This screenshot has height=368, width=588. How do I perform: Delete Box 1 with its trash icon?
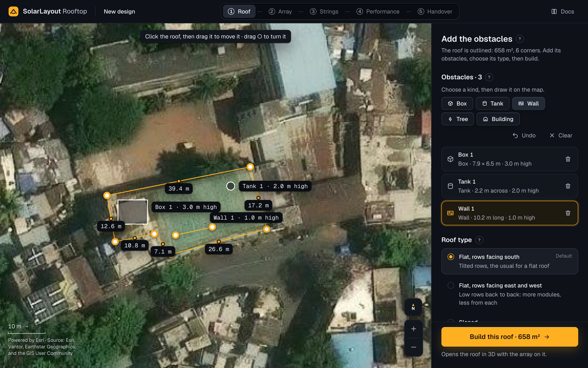point(568,159)
